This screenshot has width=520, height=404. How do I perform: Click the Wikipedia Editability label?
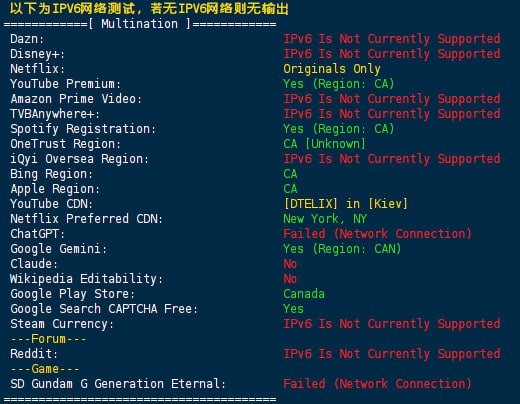tap(87, 279)
